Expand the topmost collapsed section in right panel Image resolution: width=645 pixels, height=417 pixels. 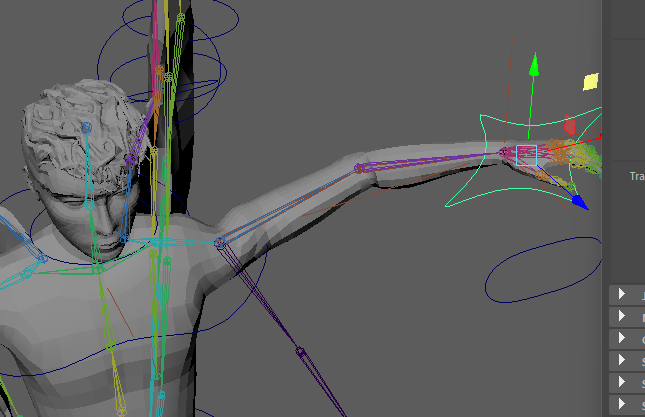pos(622,294)
